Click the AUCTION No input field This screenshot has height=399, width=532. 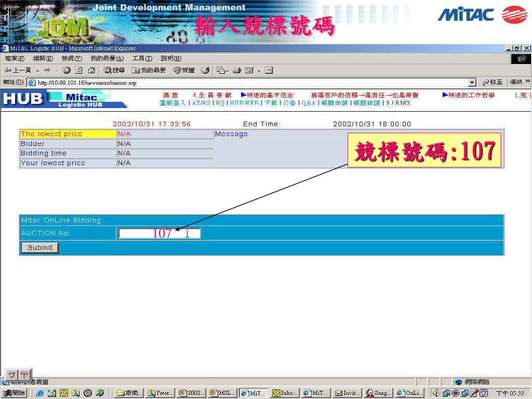tap(159, 233)
